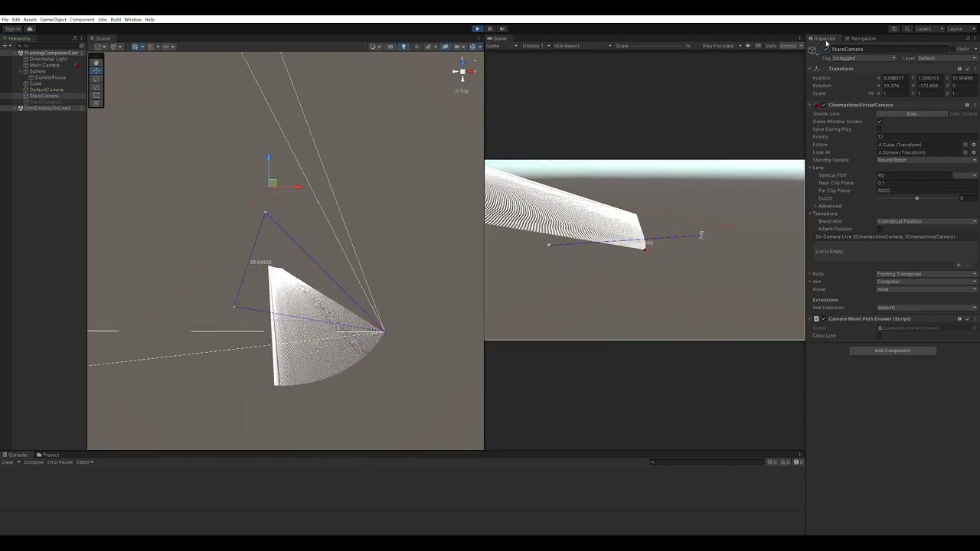Viewport: 980px width, 551px height.
Task: Select the Scale tool
Action: pos(96,87)
